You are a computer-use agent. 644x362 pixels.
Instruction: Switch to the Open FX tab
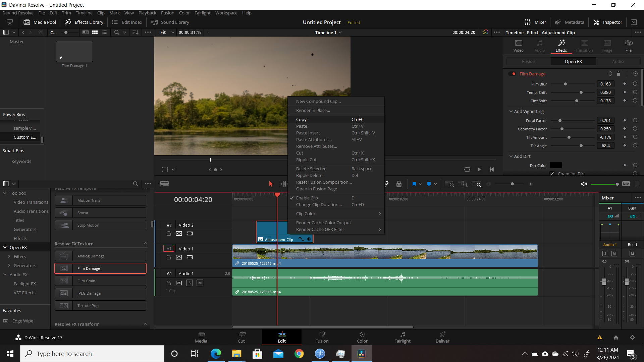click(x=573, y=61)
